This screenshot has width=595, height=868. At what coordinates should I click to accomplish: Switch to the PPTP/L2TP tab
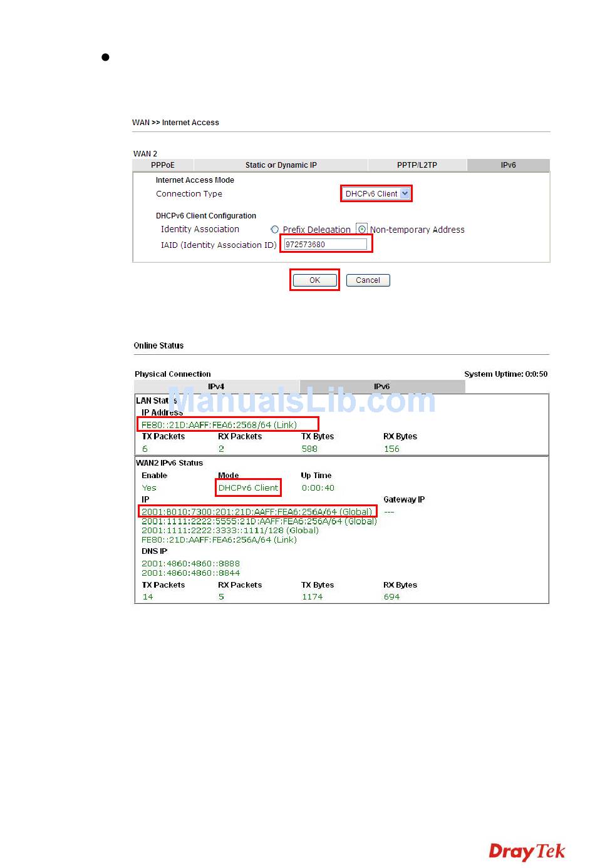[x=416, y=165]
